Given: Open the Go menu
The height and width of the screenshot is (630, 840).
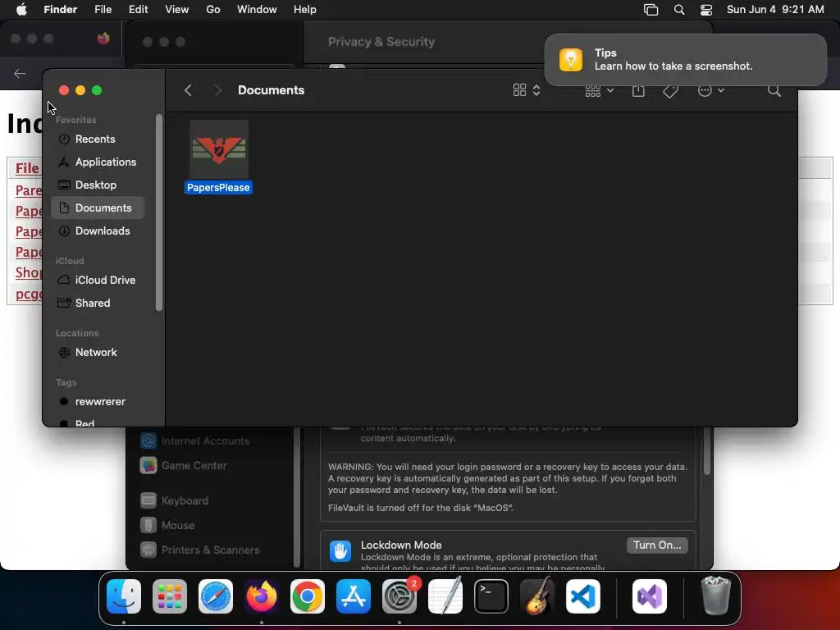Looking at the screenshot, I should (213, 10).
